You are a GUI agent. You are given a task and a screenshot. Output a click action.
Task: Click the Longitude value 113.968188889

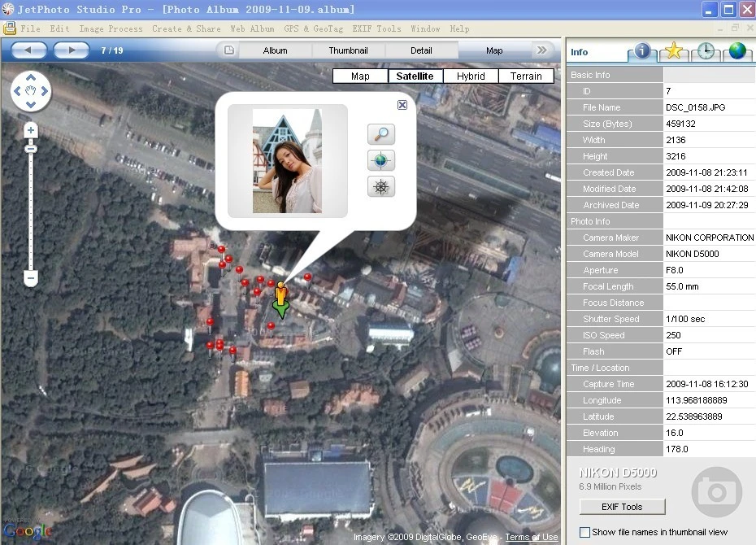(x=696, y=400)
